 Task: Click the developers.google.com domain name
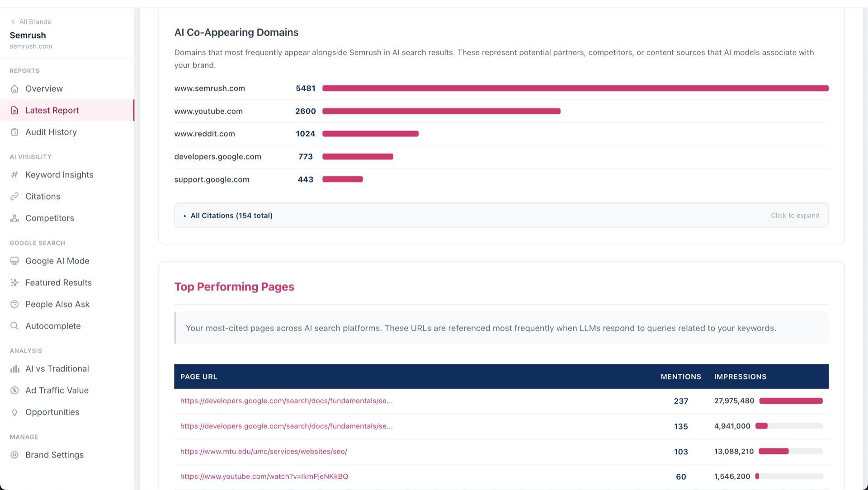click(217, 156)
